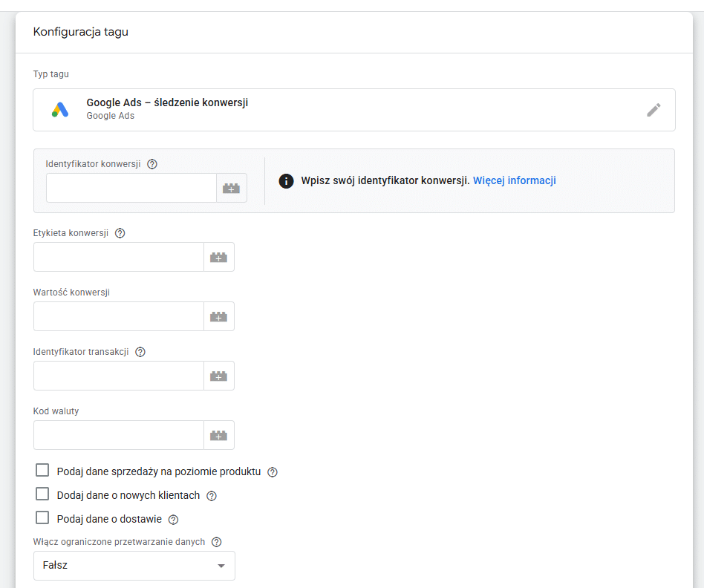Enable Podaj dane sprzedaży na poziomie produktu
The width and height of the screenshot is (704, 588).
(x=42, y=471)
